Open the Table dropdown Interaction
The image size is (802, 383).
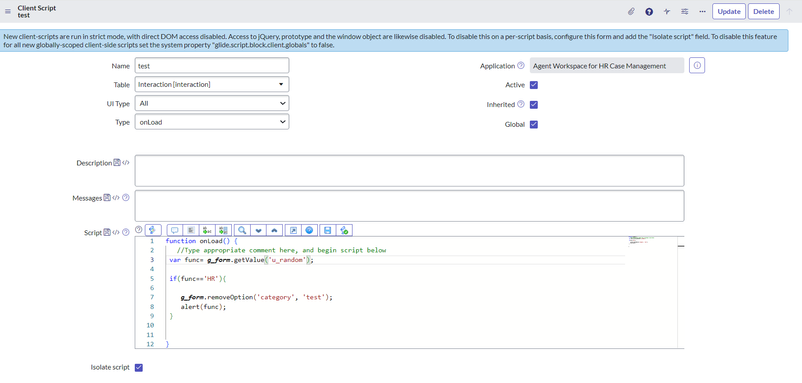click(212, 84)
